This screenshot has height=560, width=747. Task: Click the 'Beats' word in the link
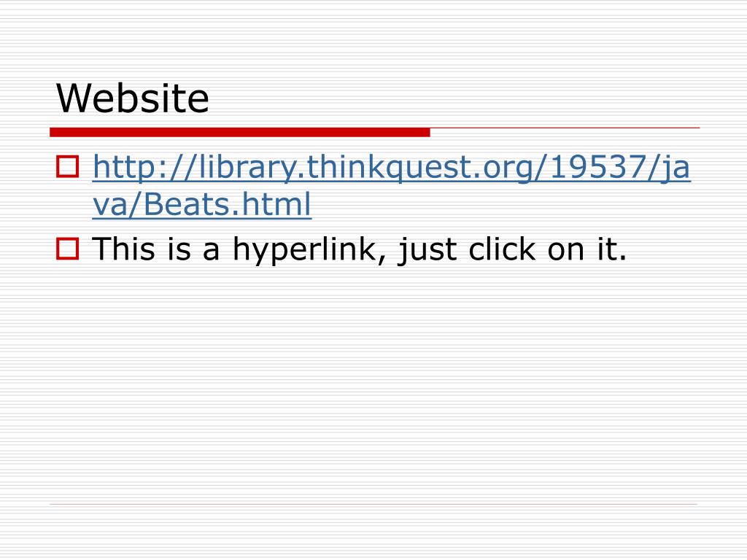[185, 204]
